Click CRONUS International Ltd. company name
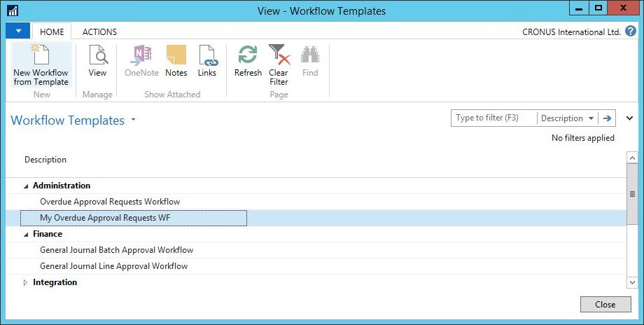Screen dimensions: 644x325 point(571,32)
